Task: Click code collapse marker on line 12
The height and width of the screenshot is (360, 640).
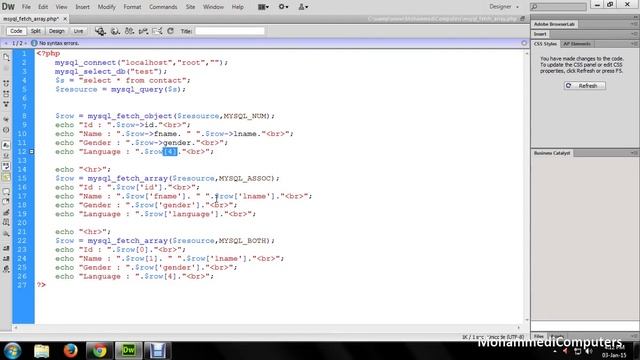Action: click(x=31, y=151)
